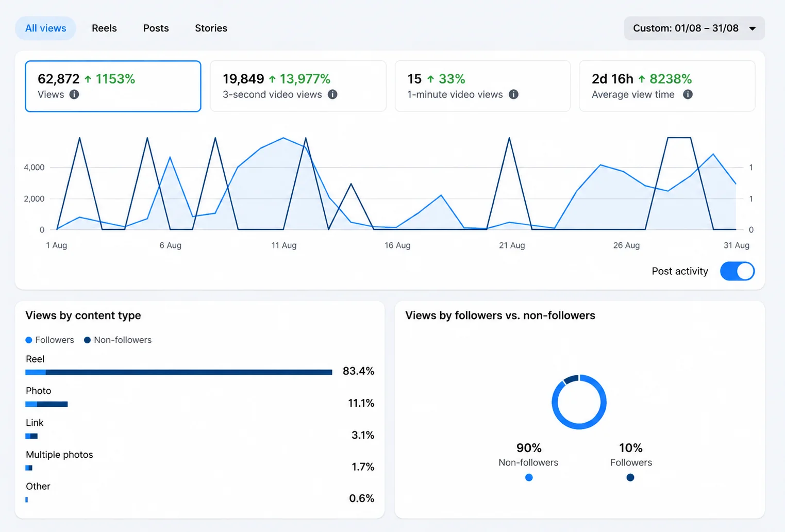This screenshot has height=532, width=785.
Task: Click the 8238% increase figure
Action: [671, 79]
